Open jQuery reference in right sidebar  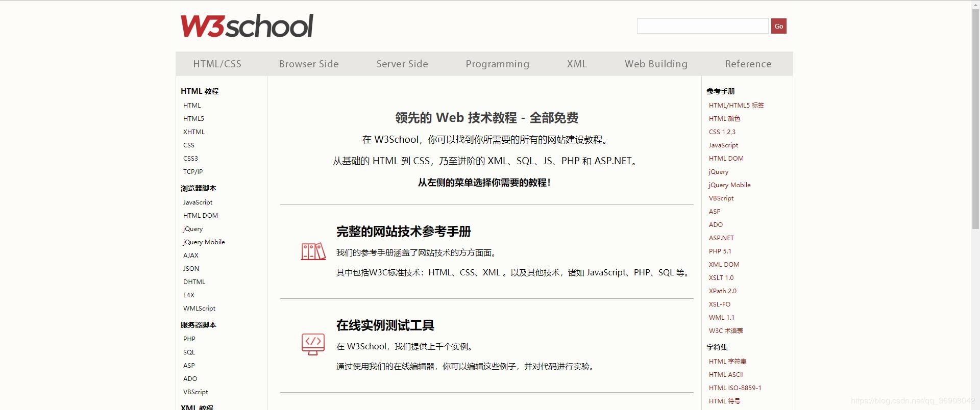719,172
